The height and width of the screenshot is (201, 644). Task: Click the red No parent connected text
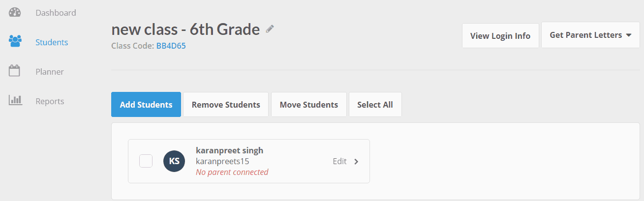tap(232, 172)
